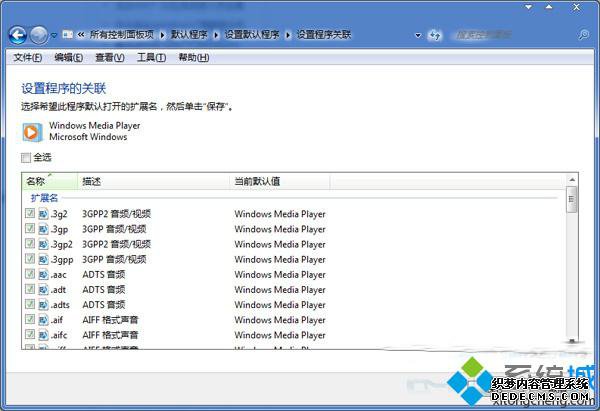Select the '3GPP2 音频/视频' description for .3g2
Image resolution: width=600 pixels, height=411 pixels.
[116, 214]
